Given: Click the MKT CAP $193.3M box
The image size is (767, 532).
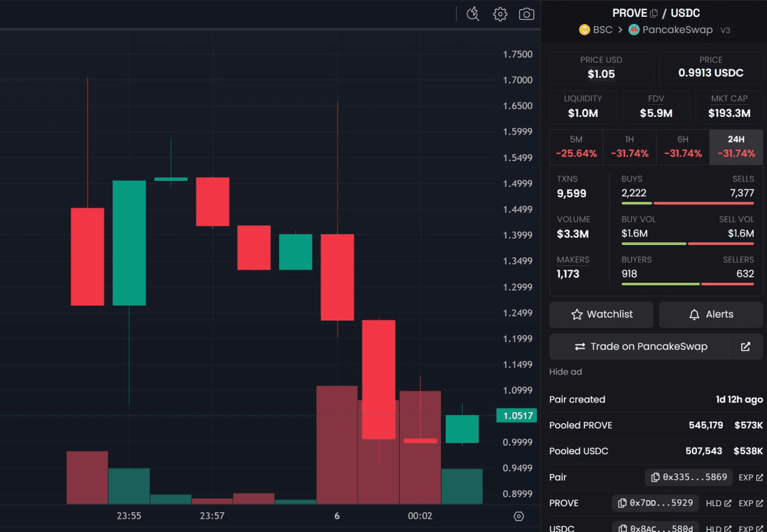Looking at the screenshot, I should point(729,107).
